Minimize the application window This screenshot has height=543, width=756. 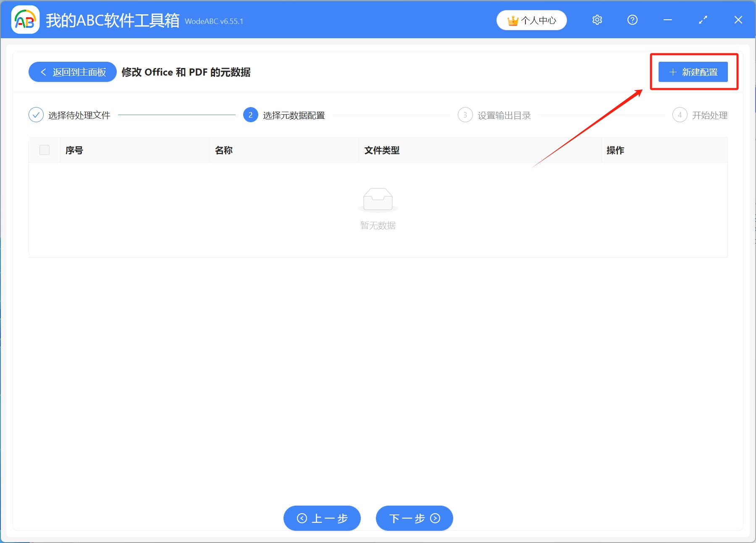[668, 20]
